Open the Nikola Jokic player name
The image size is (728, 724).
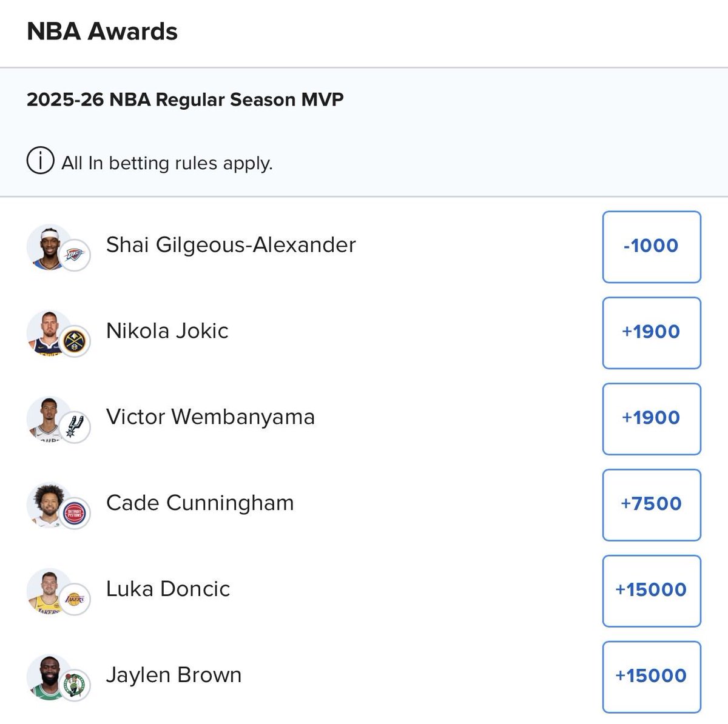pyautogui.click(x=167, y=331)
